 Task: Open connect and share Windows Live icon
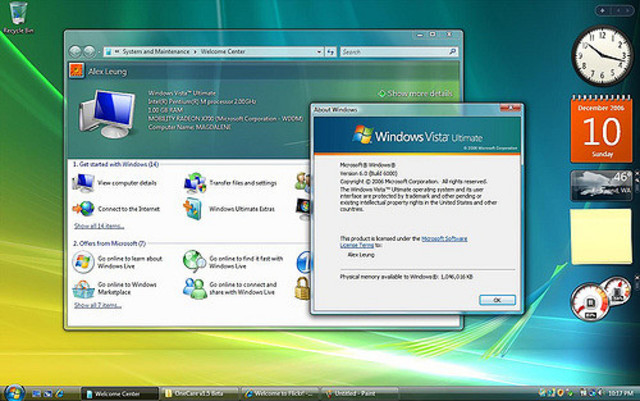click(x=194, y=288)
